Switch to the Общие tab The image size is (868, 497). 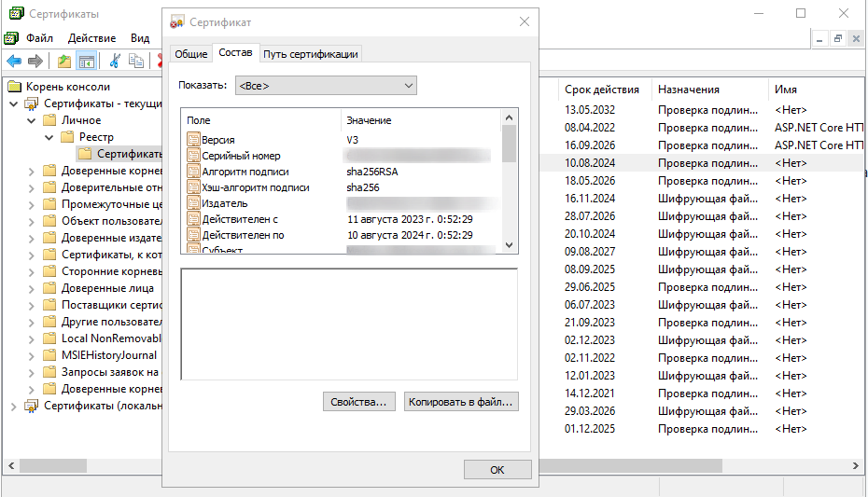tap(190, 54)
